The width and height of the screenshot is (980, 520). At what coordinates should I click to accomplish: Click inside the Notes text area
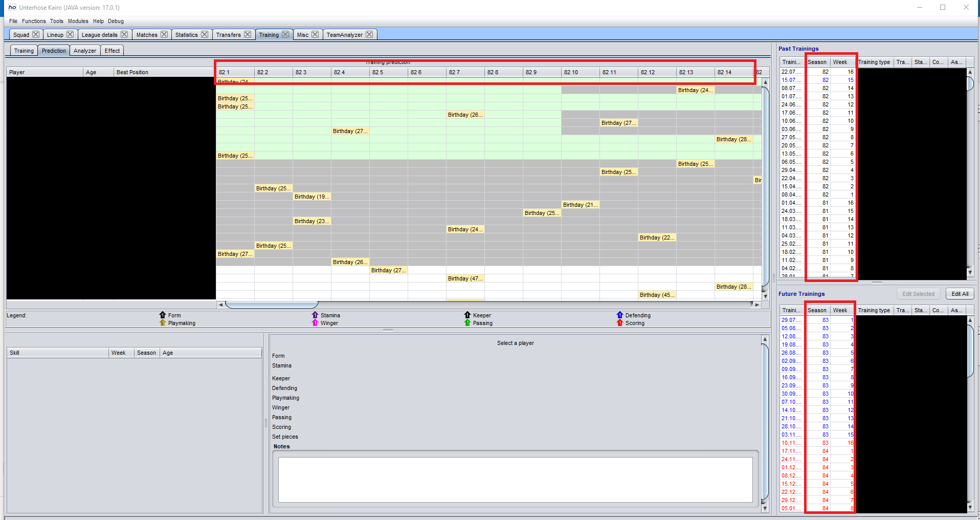click(516, 479)
